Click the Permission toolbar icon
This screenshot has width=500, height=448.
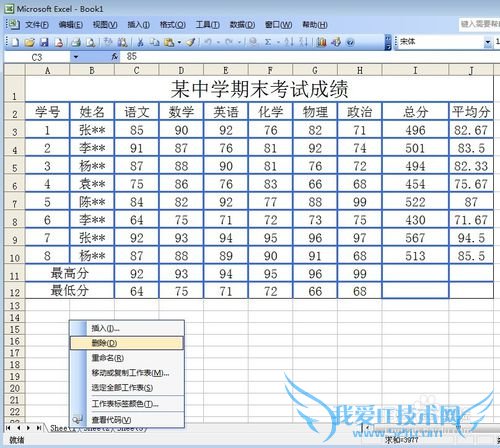pyautogui.click(x=59, y=42)
